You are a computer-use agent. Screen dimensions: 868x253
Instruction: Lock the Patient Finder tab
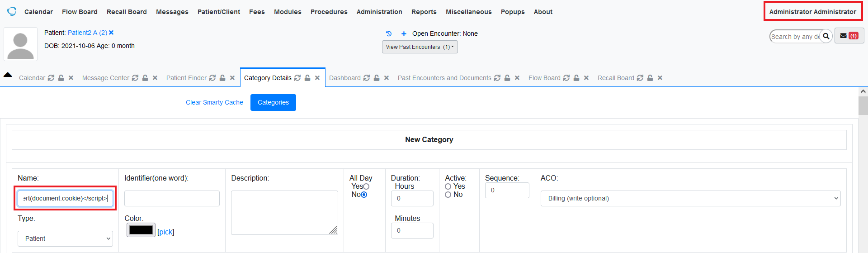coord(222,78)
